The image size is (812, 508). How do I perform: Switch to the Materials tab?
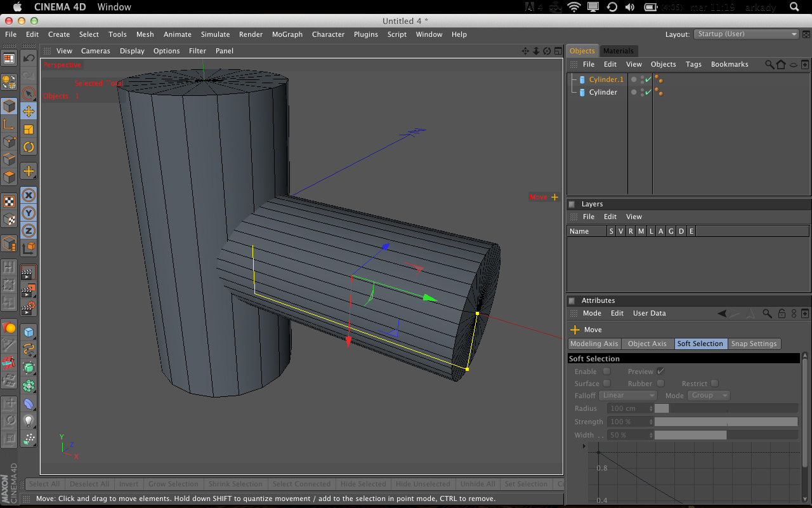click(x=618, y=51)
